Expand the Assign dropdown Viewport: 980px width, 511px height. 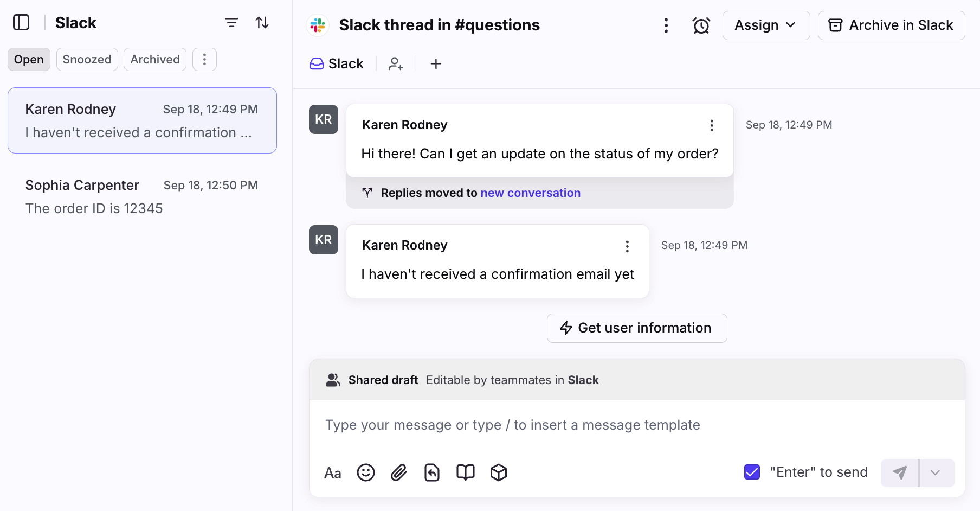tap(765, 25)
